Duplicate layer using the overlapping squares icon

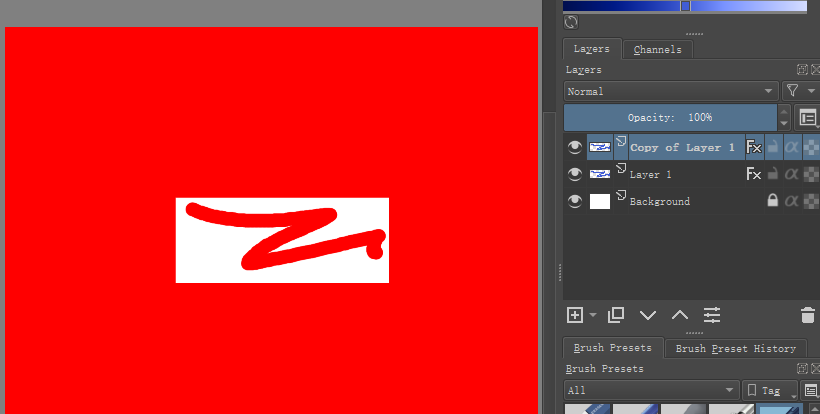[x=616, y=315]
